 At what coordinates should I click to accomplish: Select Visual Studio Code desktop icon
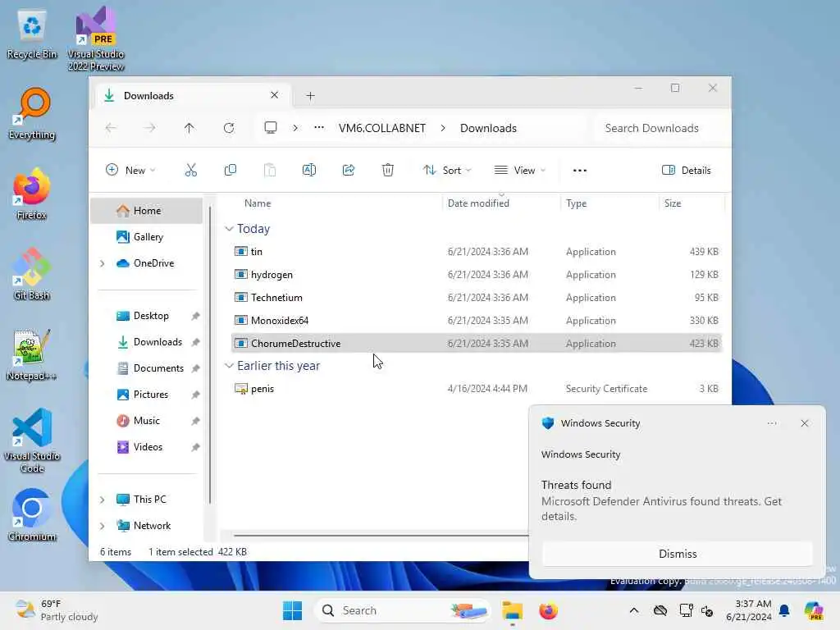click(32, 441)
